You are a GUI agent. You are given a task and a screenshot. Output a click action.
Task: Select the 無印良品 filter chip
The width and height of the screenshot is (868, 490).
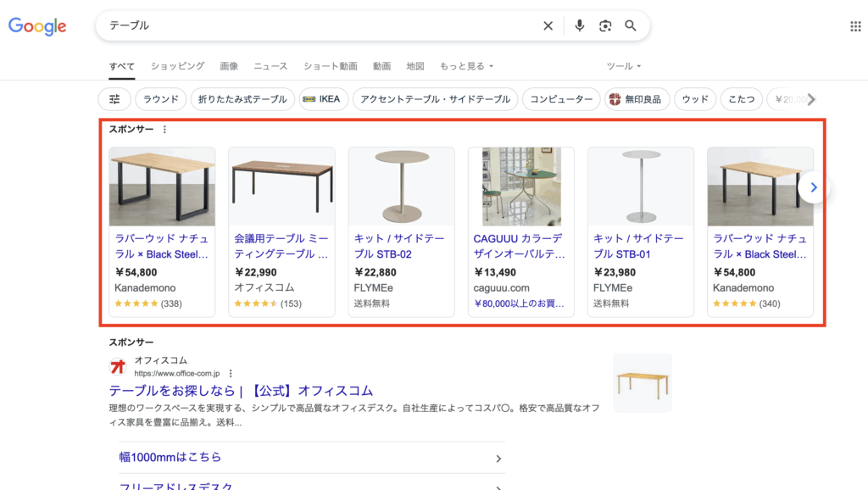pos(637,99)
